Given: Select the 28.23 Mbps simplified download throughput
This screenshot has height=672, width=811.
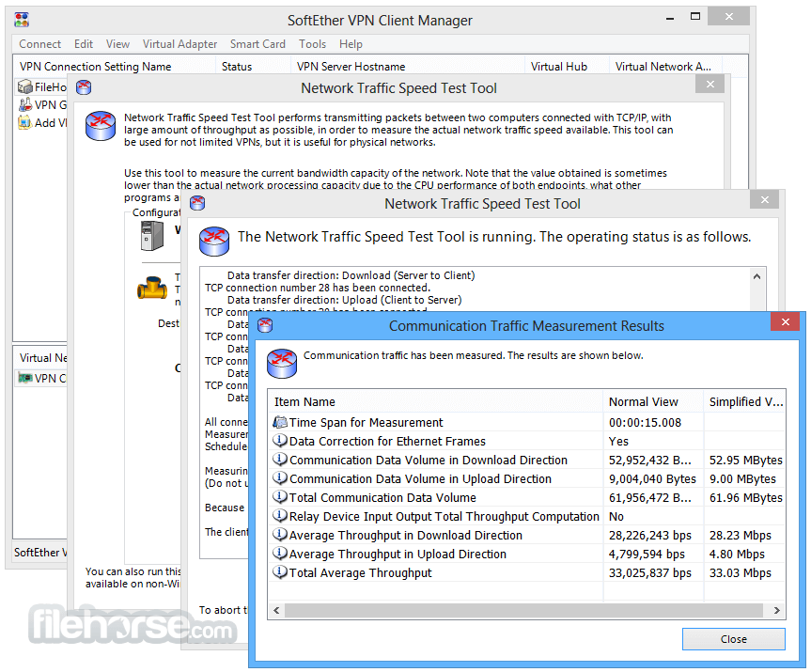Looking at the screenshot, I should click(x=741, y=535).
